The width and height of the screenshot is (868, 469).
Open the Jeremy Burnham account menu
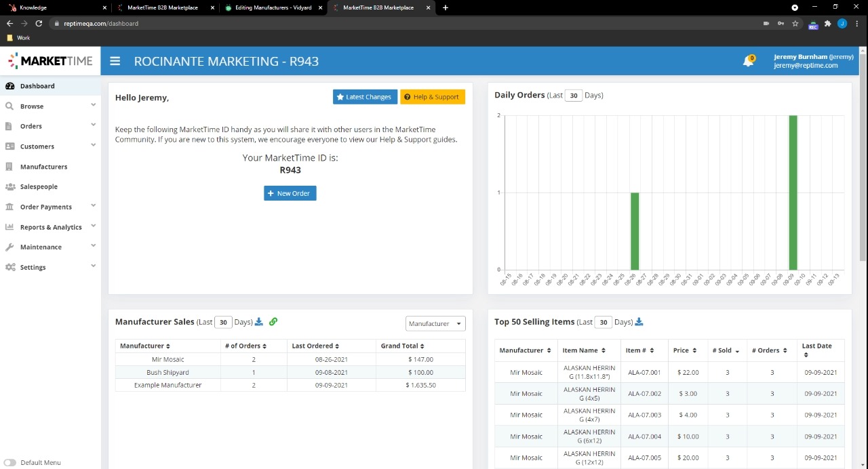(813, 61)
